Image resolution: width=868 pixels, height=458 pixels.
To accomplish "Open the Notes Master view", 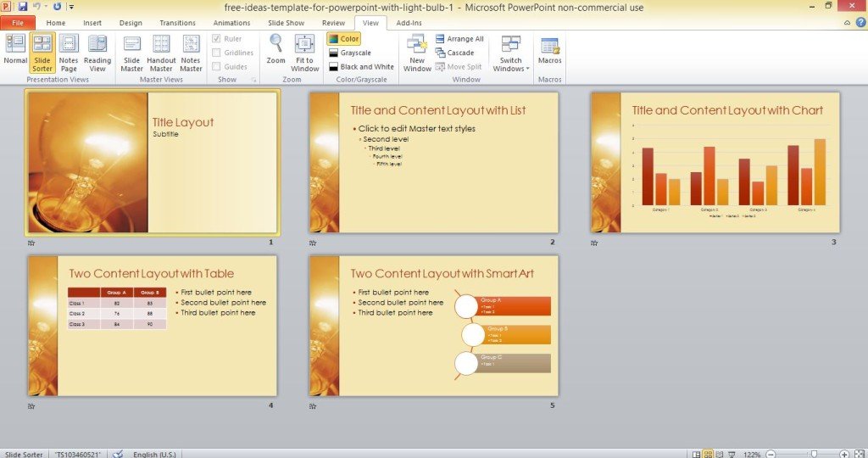I will (191, 53).
